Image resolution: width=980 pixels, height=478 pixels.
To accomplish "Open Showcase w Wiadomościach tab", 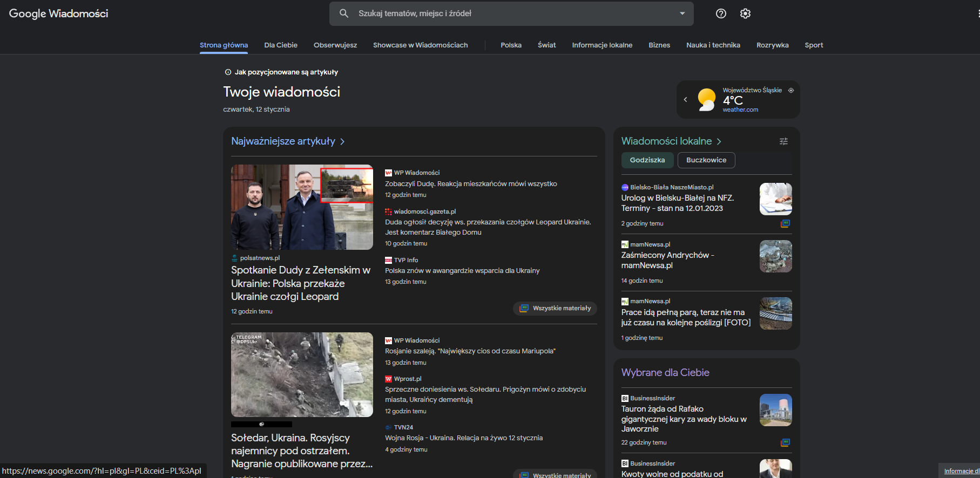I will [x=421, y=45].
